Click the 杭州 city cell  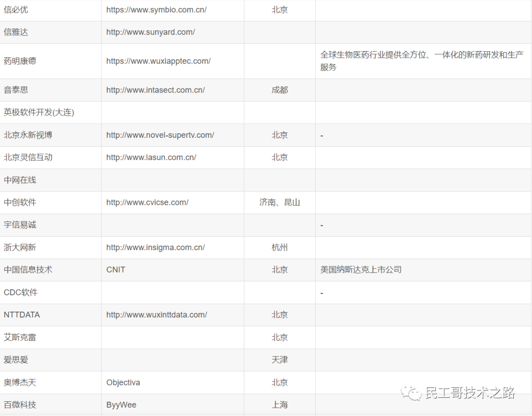(280, 248)
